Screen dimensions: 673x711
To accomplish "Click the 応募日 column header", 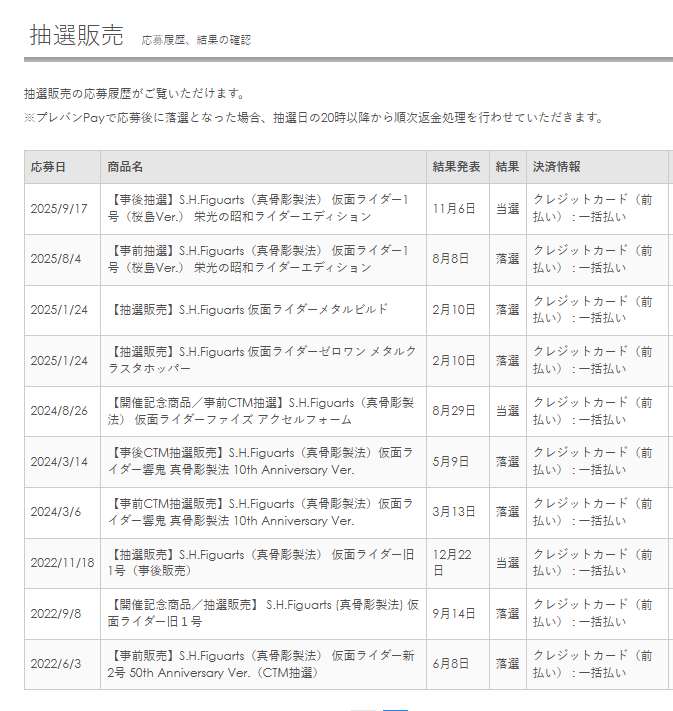I will pos(48,167).
